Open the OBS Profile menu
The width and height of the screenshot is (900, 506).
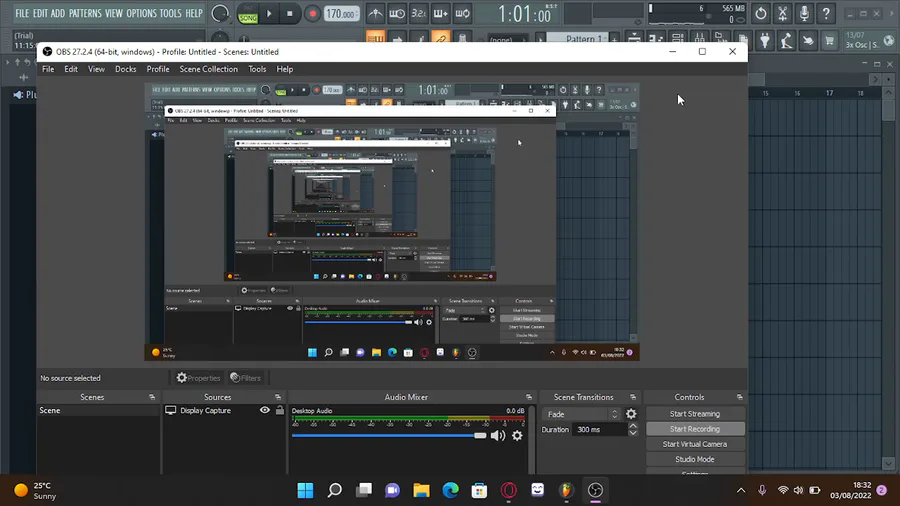click(x=158, y=69)
